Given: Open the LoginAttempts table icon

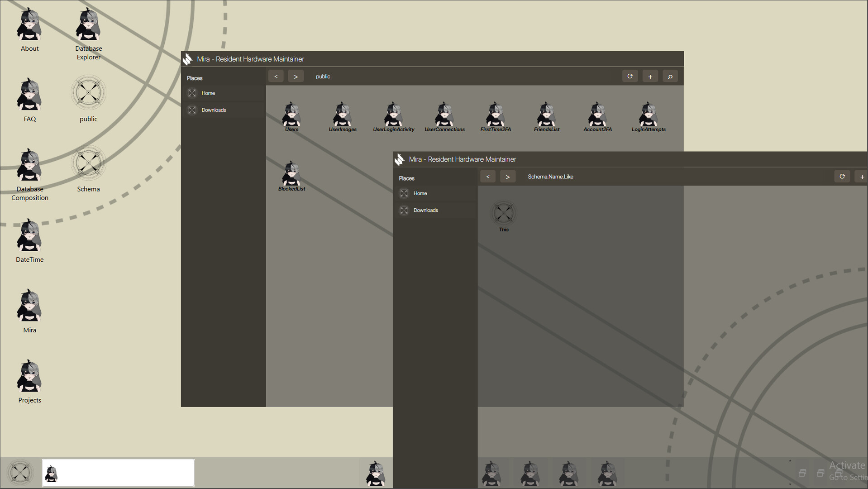Looking at the screenshot, I should pos(648,115).
